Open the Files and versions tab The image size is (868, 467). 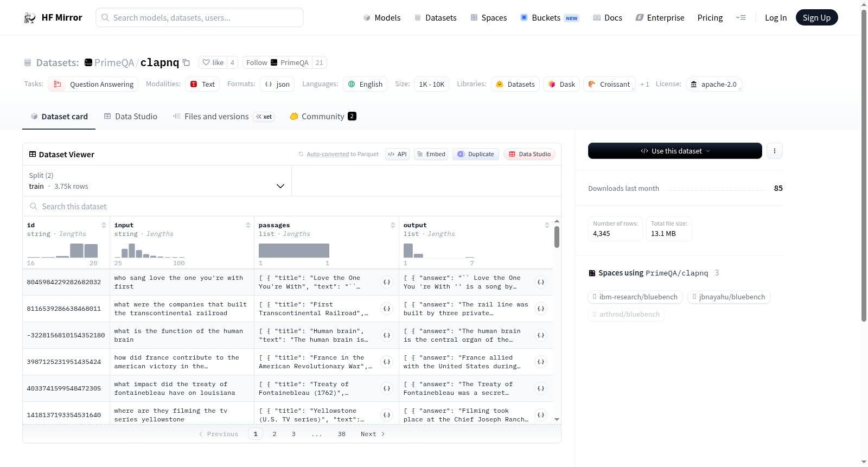[x=224, y=117]
